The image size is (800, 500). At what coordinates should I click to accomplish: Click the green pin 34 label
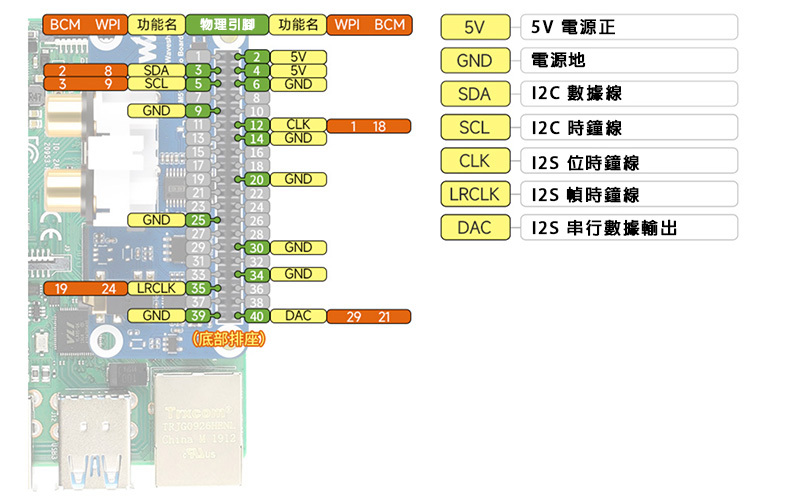pos(257,275)
